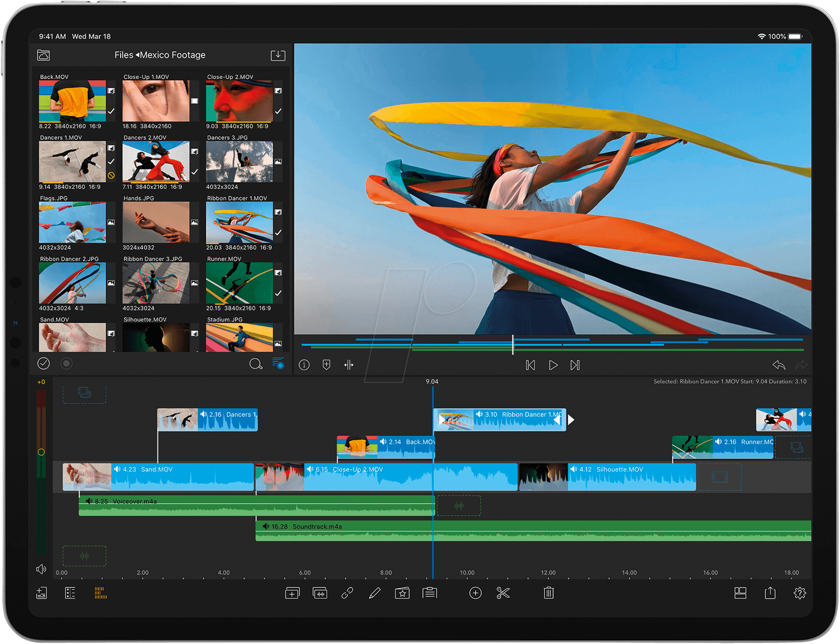The image size is (840, 644).
Task: Select Silhouette.MOV timeline clip
Action: point(607,477)
